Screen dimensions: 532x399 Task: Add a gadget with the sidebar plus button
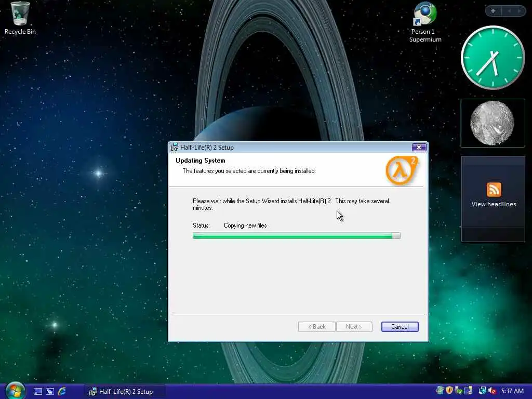[493, 11]
